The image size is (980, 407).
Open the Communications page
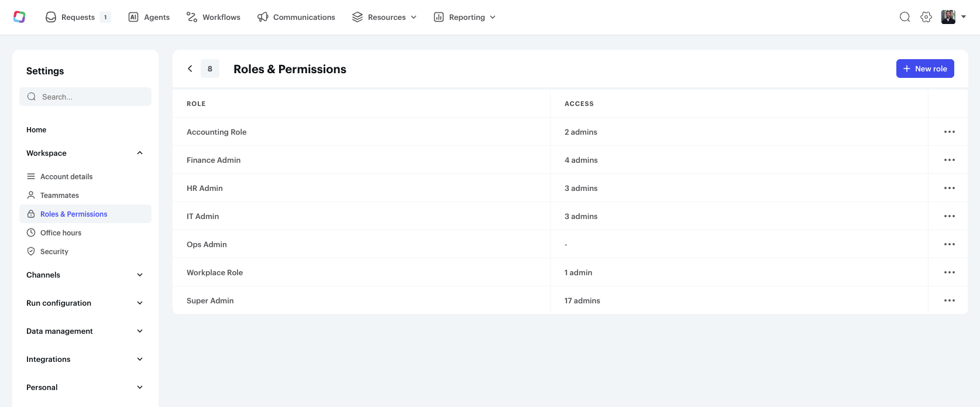(297, 17)
